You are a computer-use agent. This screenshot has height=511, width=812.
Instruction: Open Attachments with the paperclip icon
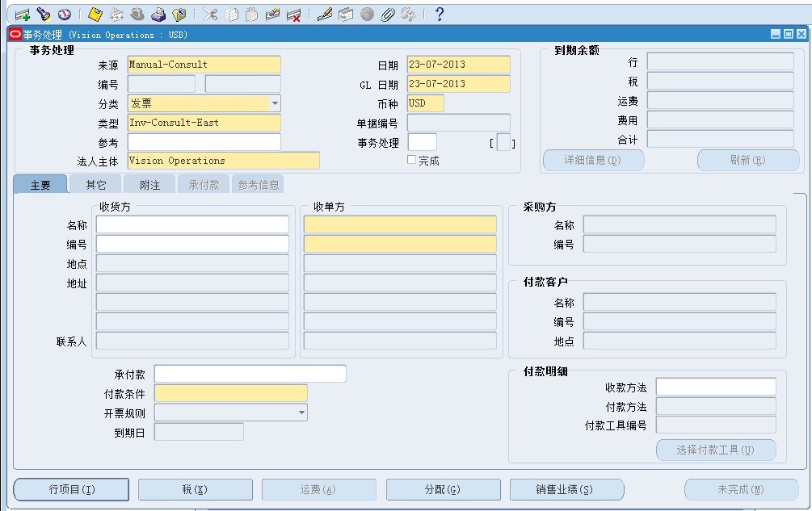pos(387,15)
